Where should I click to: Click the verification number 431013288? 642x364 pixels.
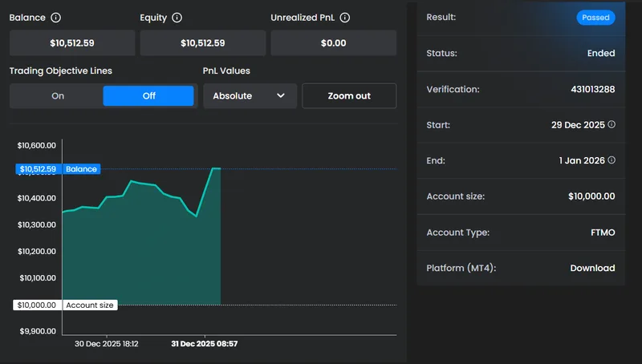pyautogui.click(x=592, y=89)
